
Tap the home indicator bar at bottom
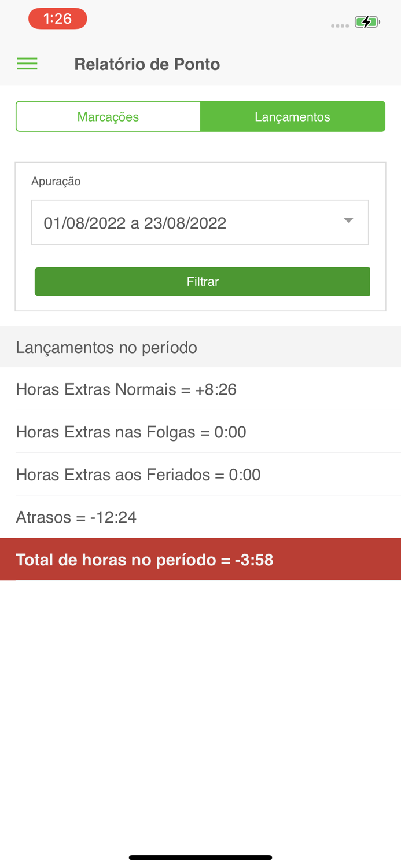[200, 856]
